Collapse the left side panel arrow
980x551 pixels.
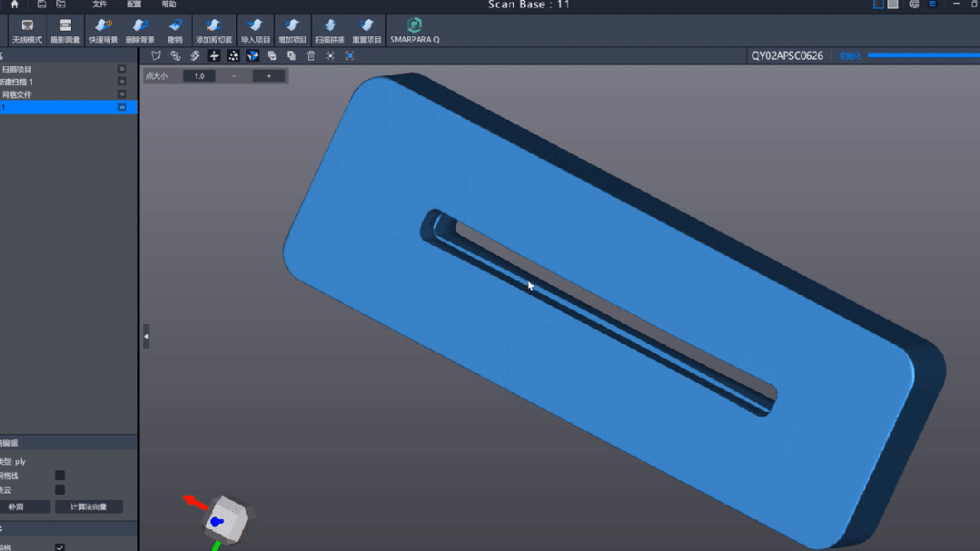[146, 336]
